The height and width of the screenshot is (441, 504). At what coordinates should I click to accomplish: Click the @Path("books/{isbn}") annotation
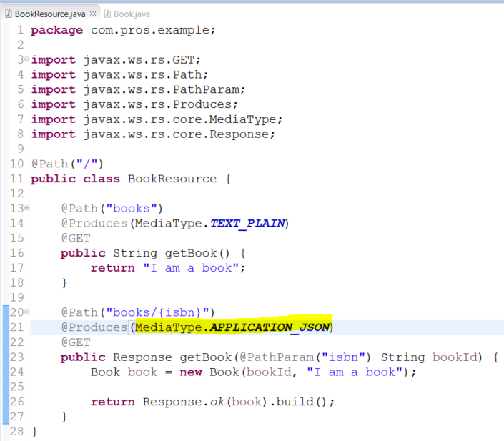click(x=138, y=312)
